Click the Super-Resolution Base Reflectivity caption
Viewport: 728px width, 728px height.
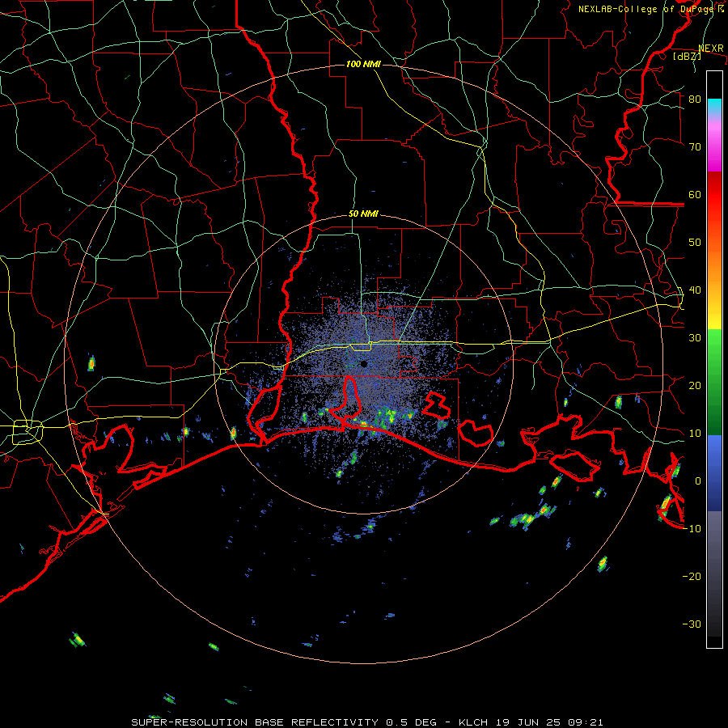coord(367,722)
